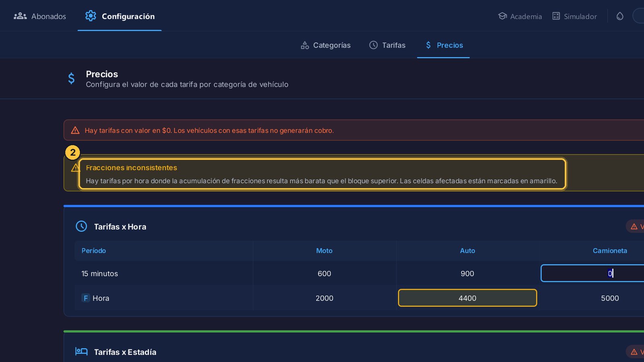Image resolution: width=644 pixels, height=362 pixels.
Task: Click the Tarifas clock icon
Action: coord(374,45)
